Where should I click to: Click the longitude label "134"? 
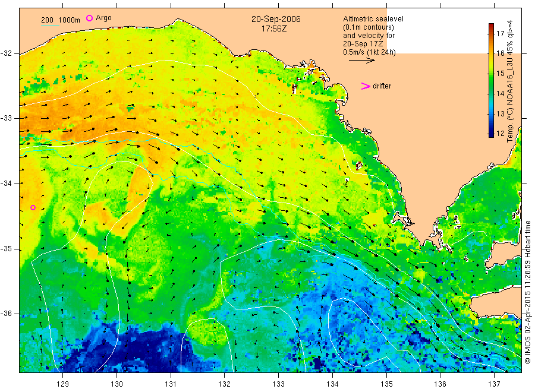tap(332, 384)
